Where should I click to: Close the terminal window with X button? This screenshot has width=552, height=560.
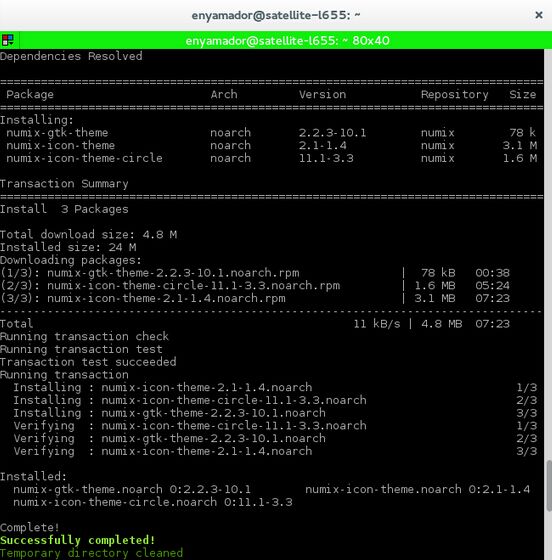tap(539, 15)
